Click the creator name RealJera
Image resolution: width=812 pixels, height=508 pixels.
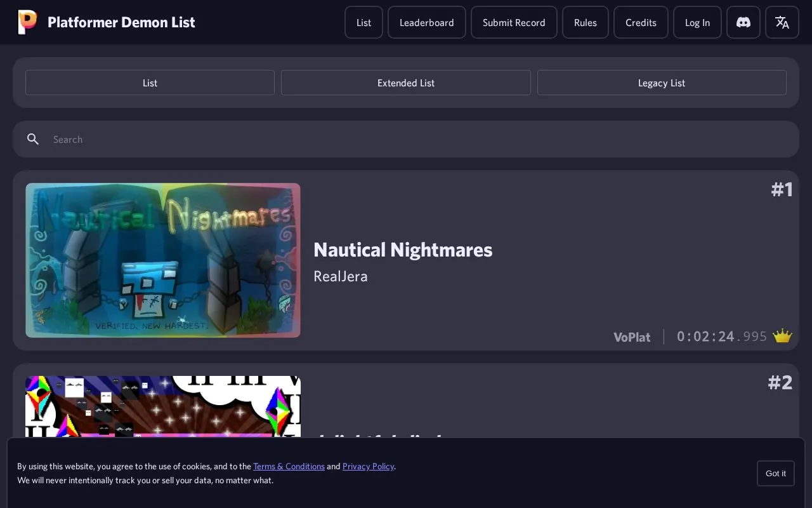(x=341, y=276)
